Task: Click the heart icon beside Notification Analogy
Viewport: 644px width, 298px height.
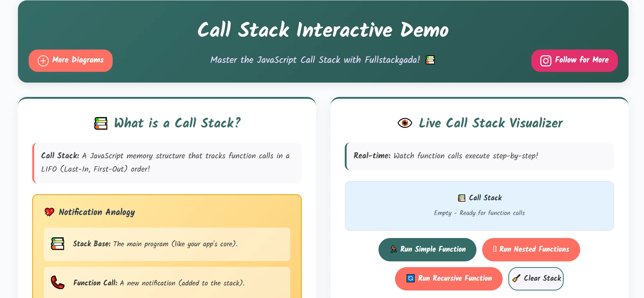Action: pyautogui.click(x=50, y=212)
